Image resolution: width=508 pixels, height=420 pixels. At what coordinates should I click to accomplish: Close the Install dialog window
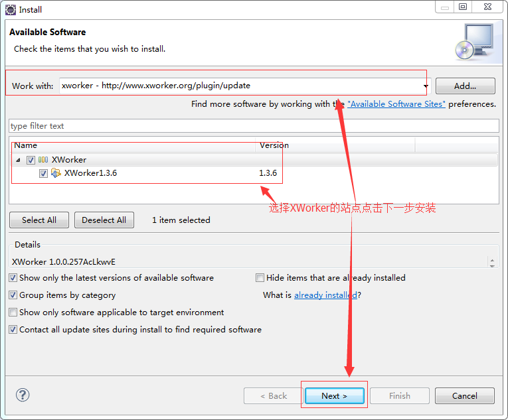click(x=487, y=7)
